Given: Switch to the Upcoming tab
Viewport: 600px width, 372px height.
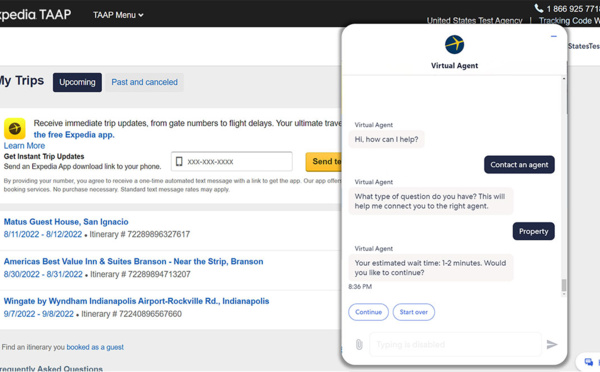Looking at the screenshot, I should click(77, 82).
